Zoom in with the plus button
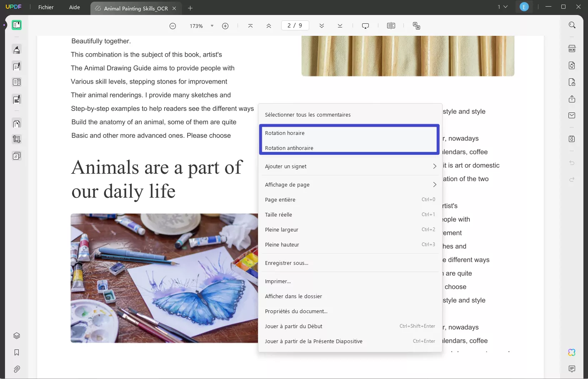Screen dimensions: 588x379 click(x=225, y=26)
